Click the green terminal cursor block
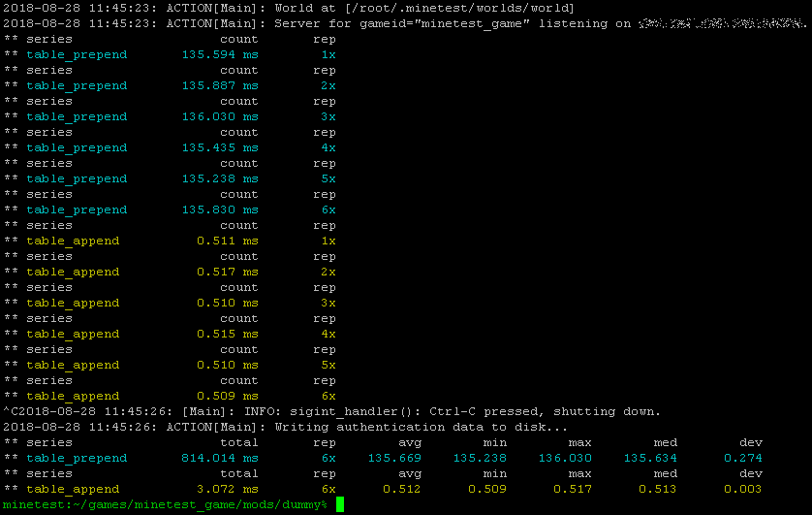812x515 pixels. (340, 505)
